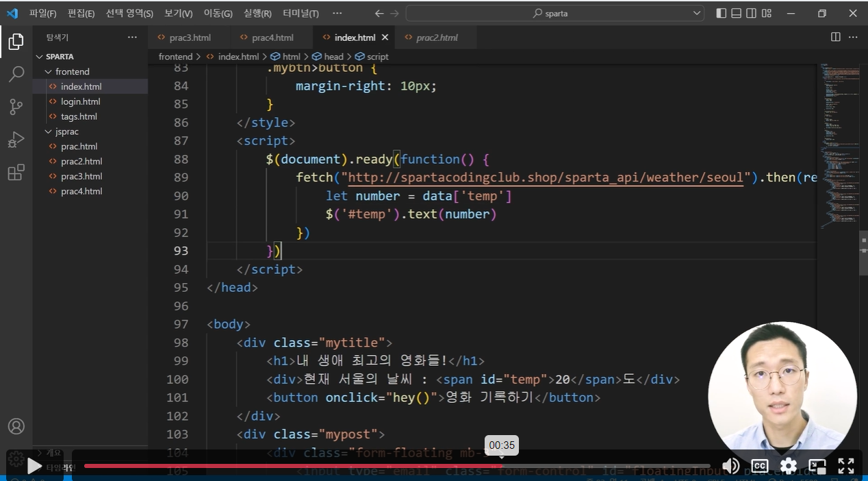Open the 실행(R) menu
The image size is (868, 481).
pos(257,13)
